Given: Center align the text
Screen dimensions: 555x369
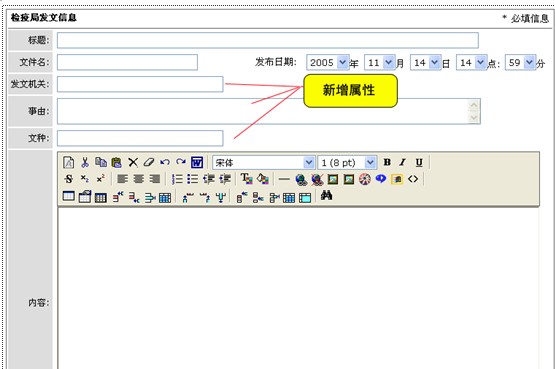Looking at the screenshot, I should [138, 179].
